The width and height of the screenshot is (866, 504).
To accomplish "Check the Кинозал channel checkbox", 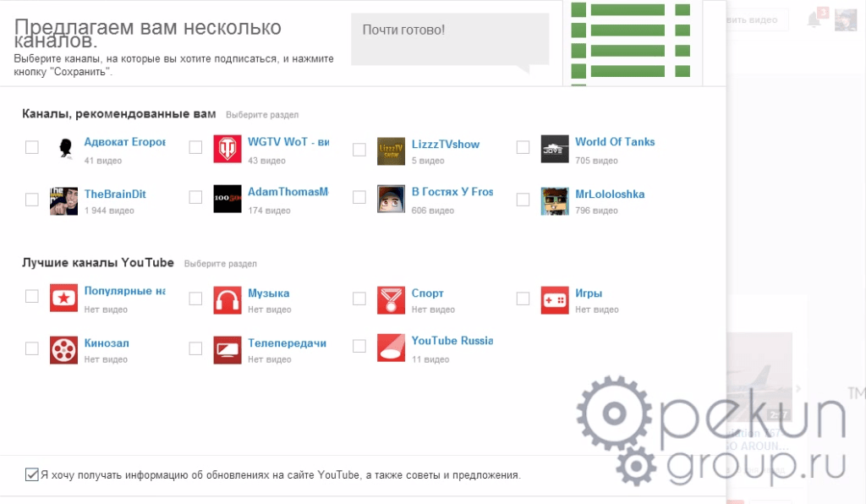I will [x=32, y=348].
